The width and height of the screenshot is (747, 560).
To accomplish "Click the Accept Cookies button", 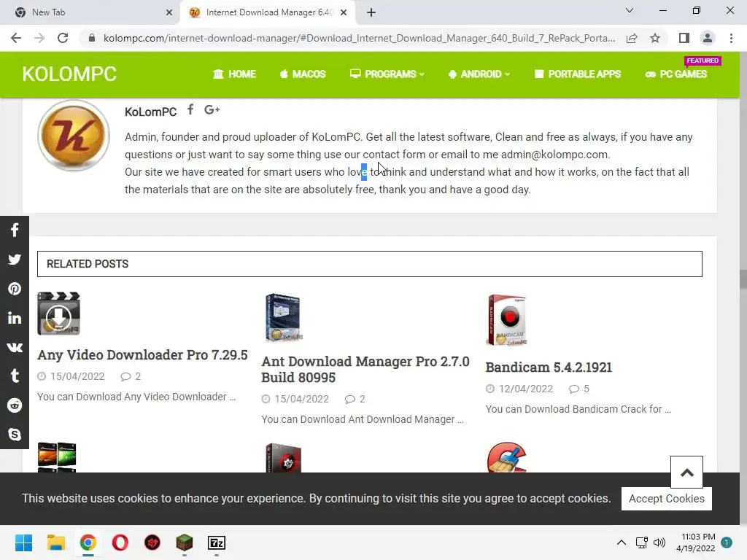I will pyautogui.click(x=667, y=499).
